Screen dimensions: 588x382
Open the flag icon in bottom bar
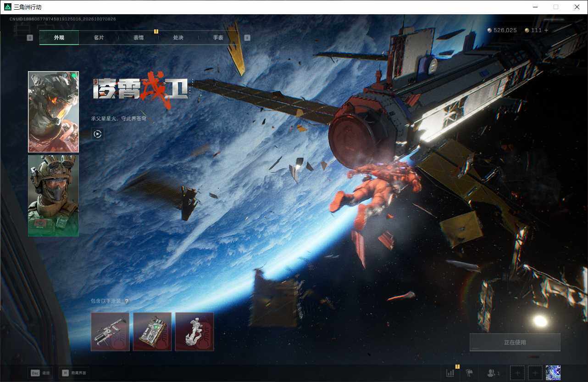[x=469, y=373]
